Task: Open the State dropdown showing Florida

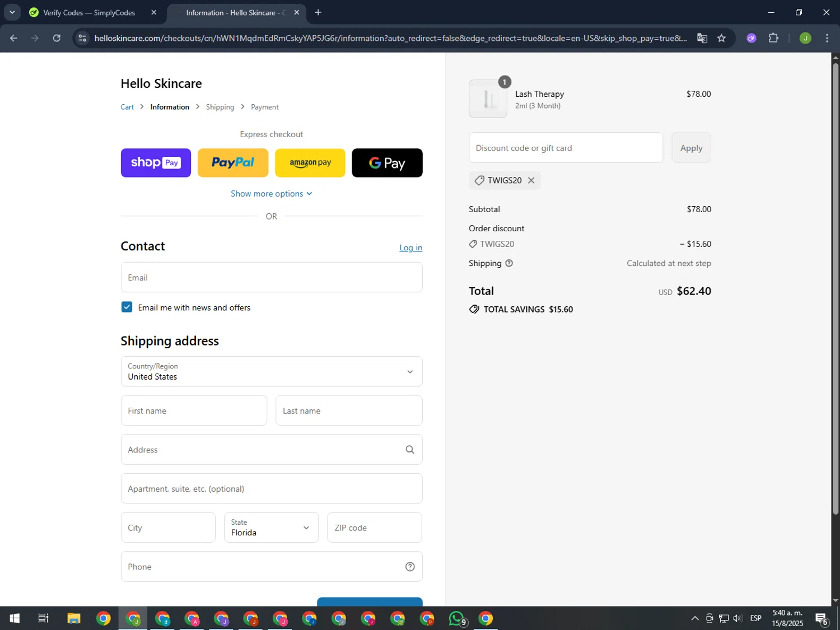Action: [271, 528]
